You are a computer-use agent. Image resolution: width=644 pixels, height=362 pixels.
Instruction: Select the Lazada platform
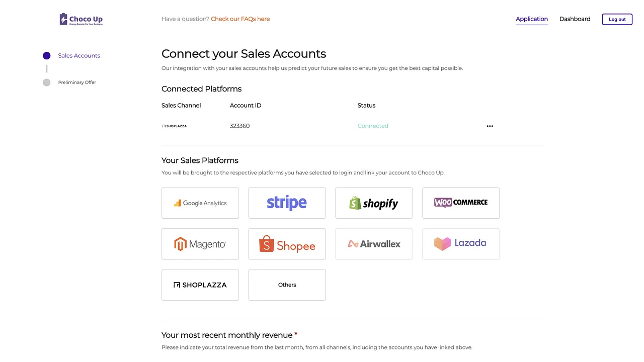click(460, 244)
